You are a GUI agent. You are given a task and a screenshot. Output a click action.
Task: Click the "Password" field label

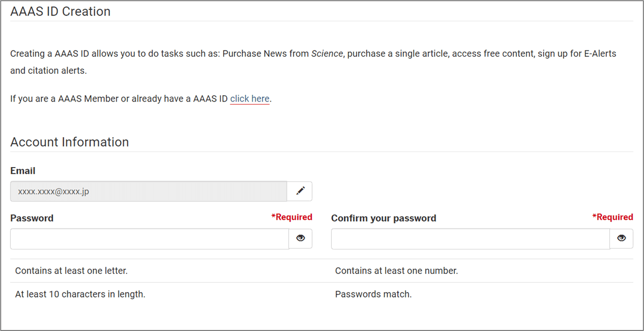click(x=32, y=218)
